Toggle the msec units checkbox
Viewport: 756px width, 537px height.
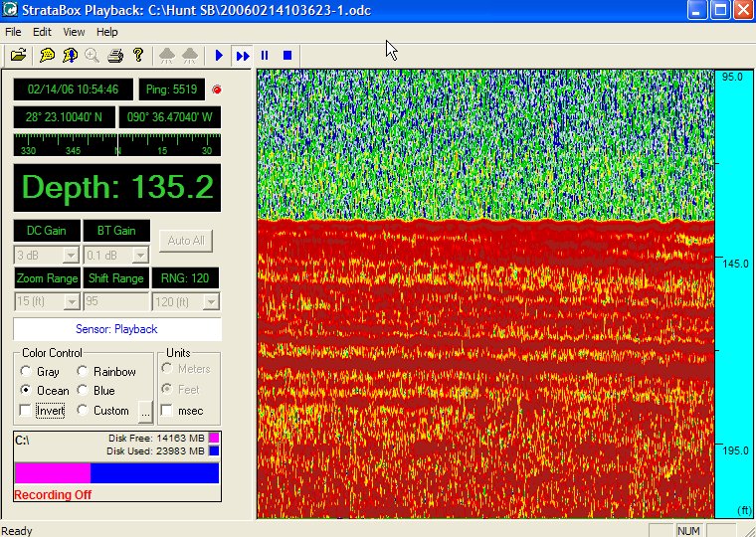167,410
